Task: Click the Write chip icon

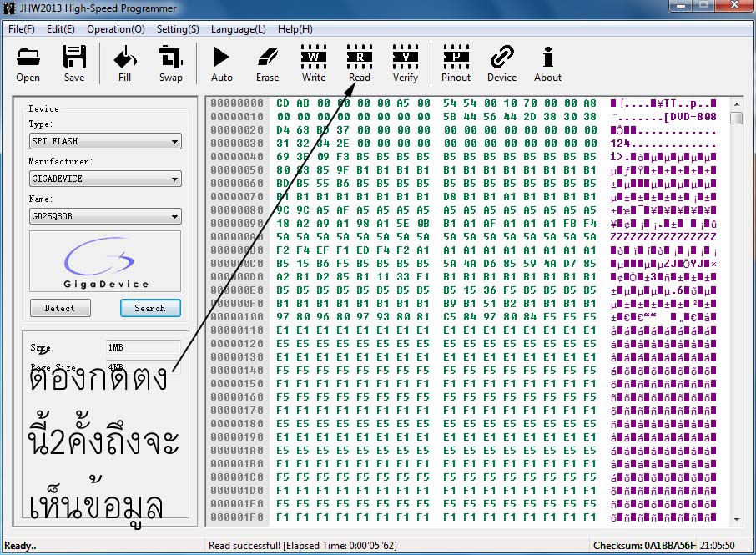Action: click(314, 63)
